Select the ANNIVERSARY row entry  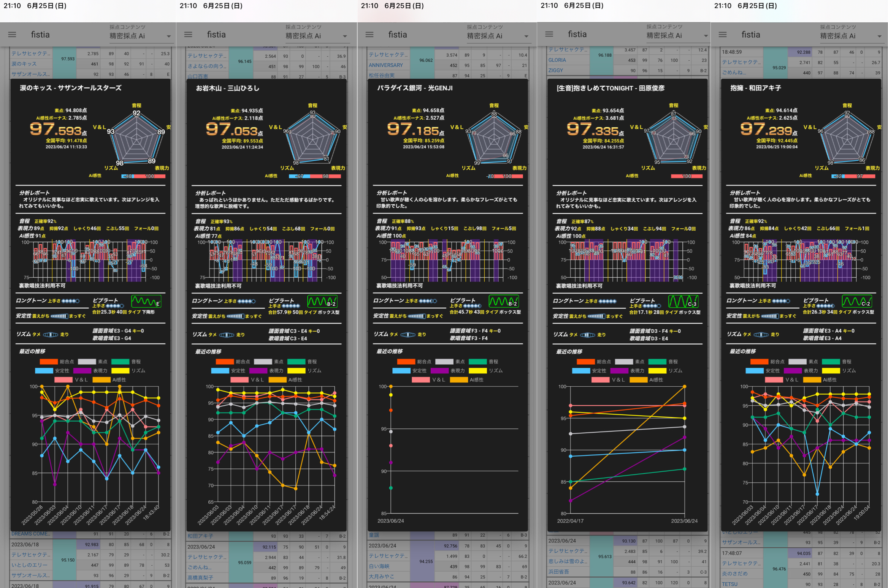pyautogui.click(x=385, y=65)
